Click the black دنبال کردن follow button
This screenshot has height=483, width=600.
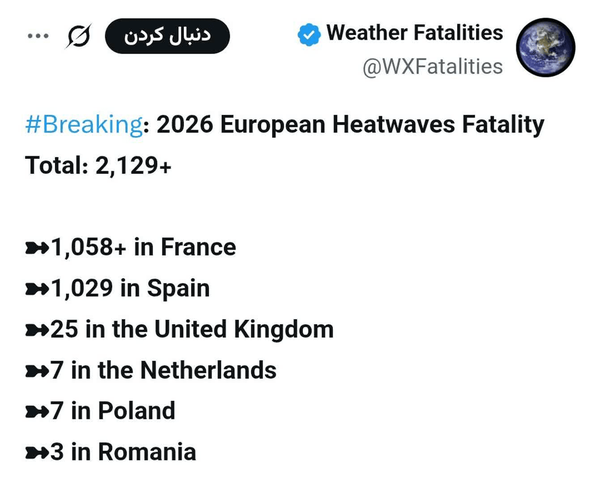pyautogui.click(x=167, y=36)
